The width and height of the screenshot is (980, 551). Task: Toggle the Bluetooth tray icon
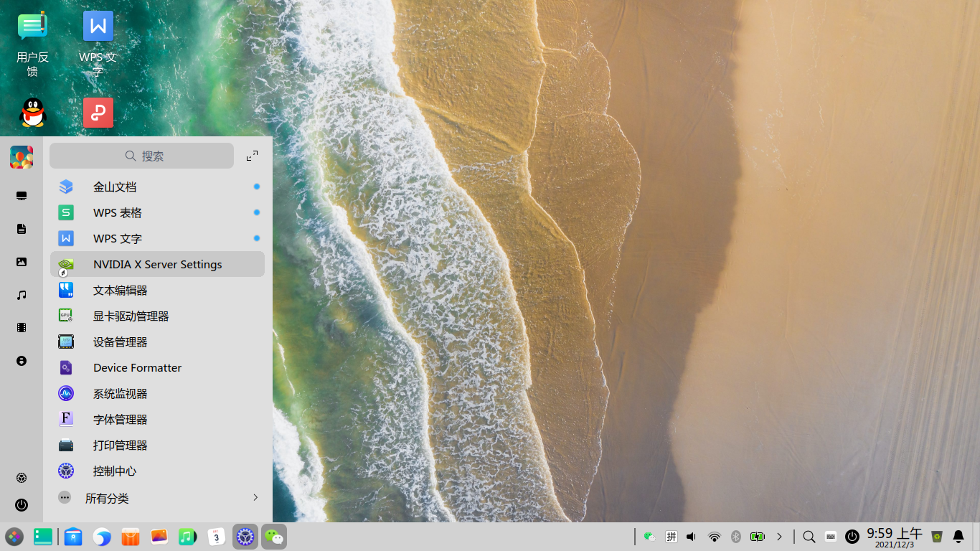click(735, 537)
